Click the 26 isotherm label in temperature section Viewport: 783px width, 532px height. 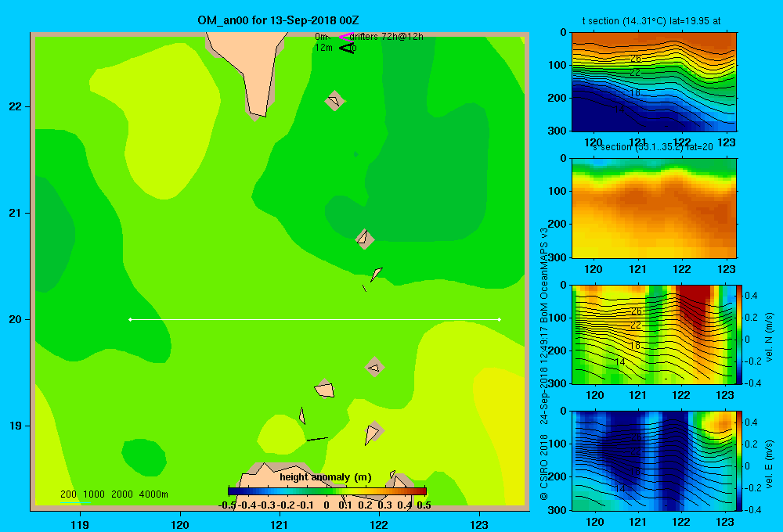click(635, 59)
